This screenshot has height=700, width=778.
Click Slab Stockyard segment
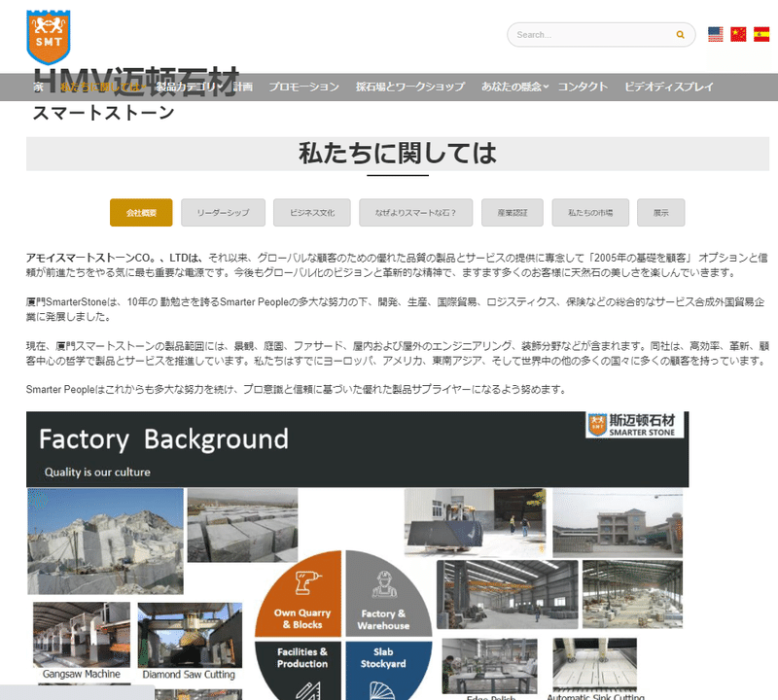(x=388, y=670)
